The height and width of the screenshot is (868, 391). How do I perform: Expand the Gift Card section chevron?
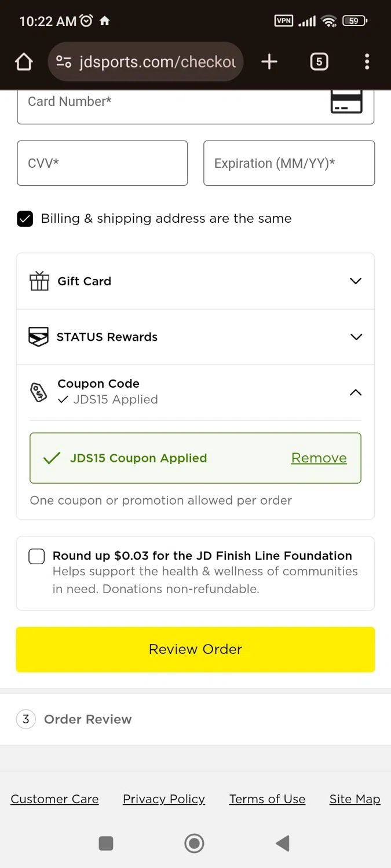pyautogui.click(x=356, y=281)
